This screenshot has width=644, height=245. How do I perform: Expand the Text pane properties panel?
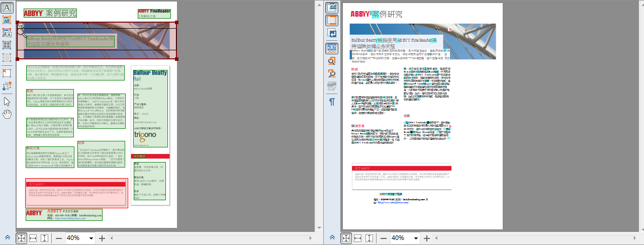(x=332, y=238)
